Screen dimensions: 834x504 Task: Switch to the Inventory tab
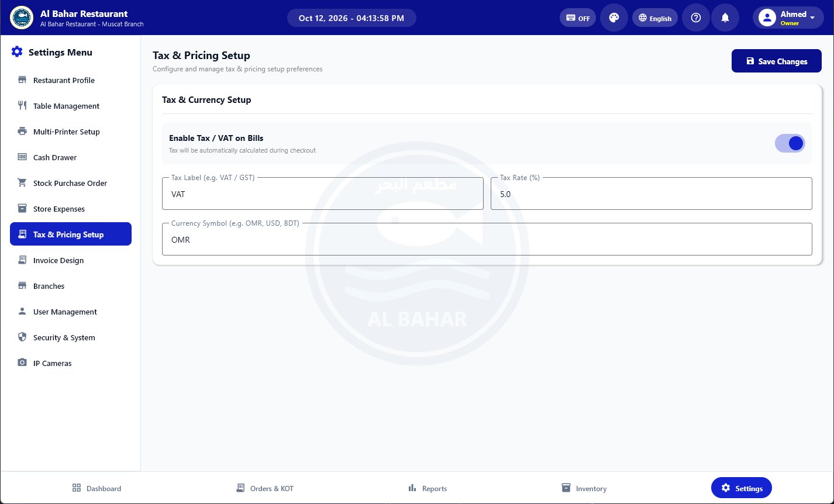point(584,488)
